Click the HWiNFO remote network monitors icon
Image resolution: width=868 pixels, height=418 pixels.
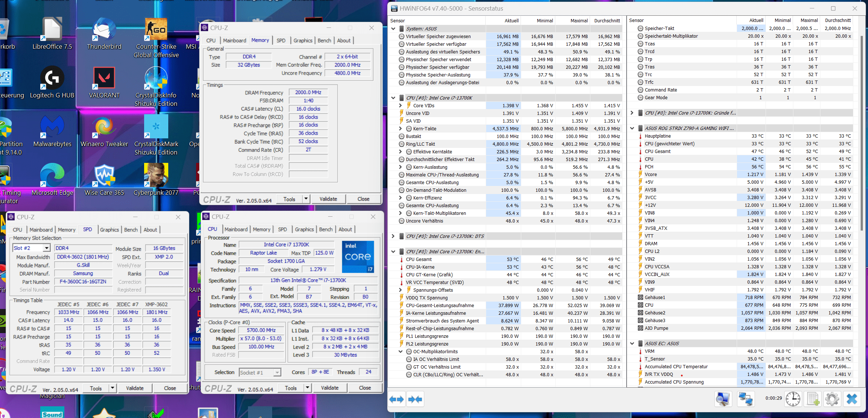(x=745, y=399)
